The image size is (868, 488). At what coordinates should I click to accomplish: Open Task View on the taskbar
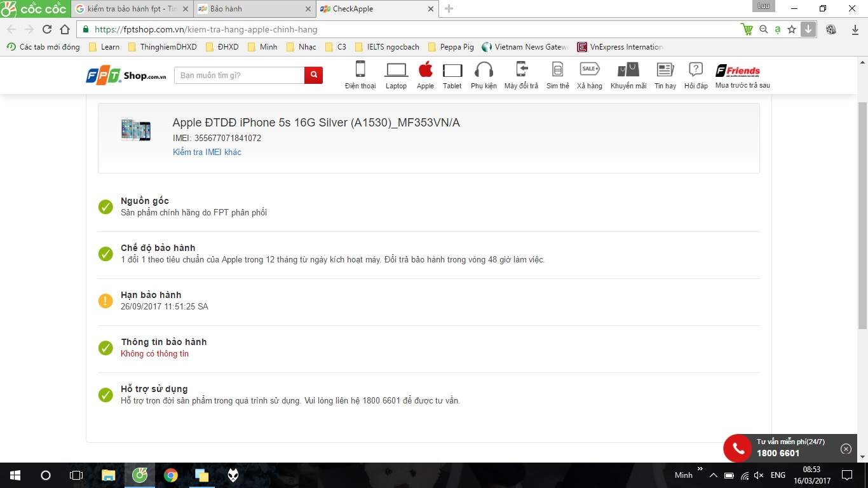pos(76,475)
